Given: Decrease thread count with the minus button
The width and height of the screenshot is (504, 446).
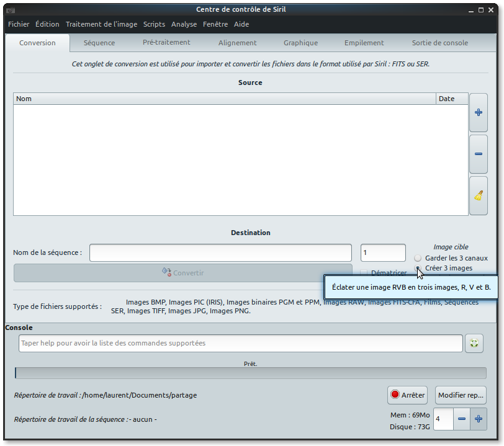Looking at the screenshot, I should [x=462, y=419].
